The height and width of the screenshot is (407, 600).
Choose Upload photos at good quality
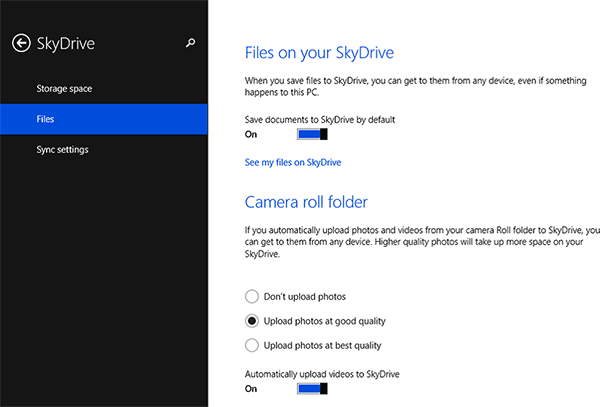tap(253, 321)
